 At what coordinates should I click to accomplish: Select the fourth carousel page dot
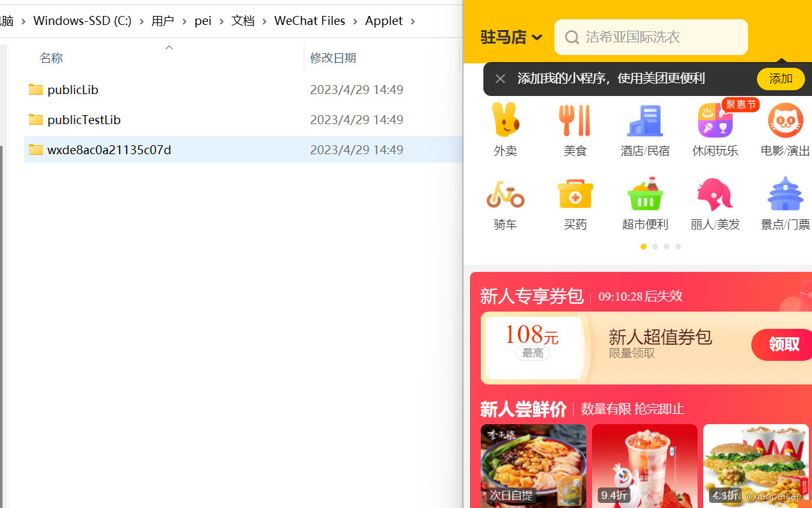[678, 246]
